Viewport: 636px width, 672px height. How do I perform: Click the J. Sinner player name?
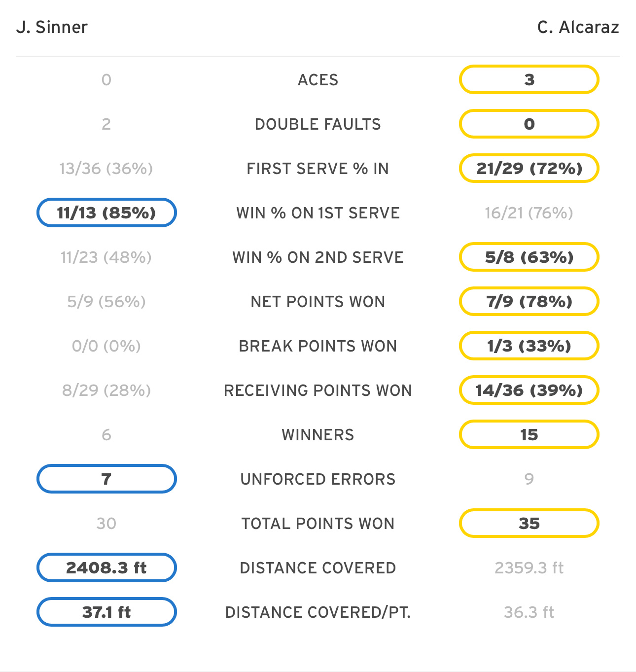(x=52, y=27)
